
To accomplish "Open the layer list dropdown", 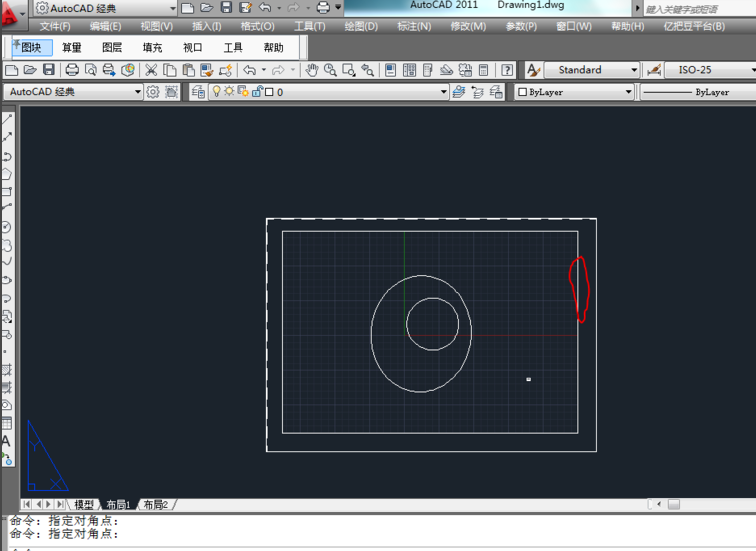I will 444,92.
